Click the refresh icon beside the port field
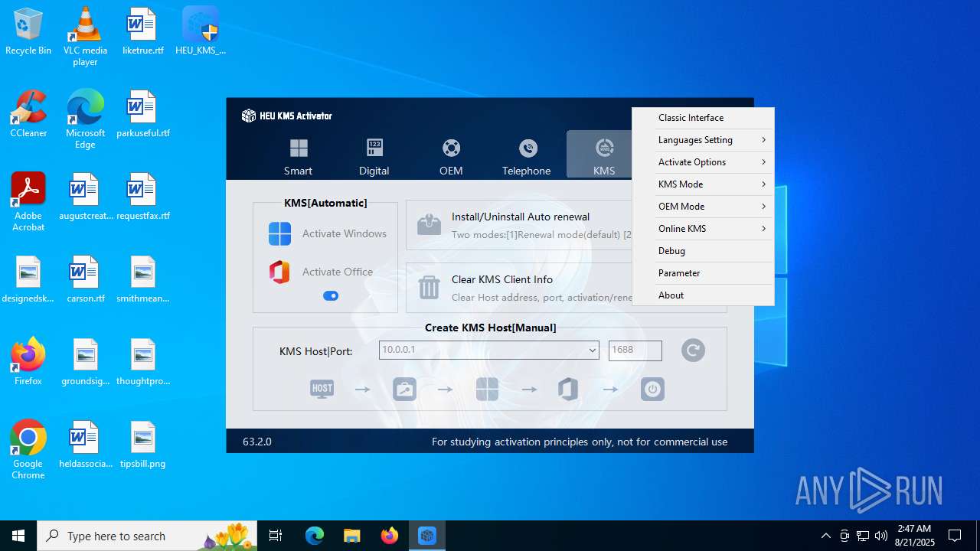The width and height of the screenshot is (980, 551). [693, 350]
